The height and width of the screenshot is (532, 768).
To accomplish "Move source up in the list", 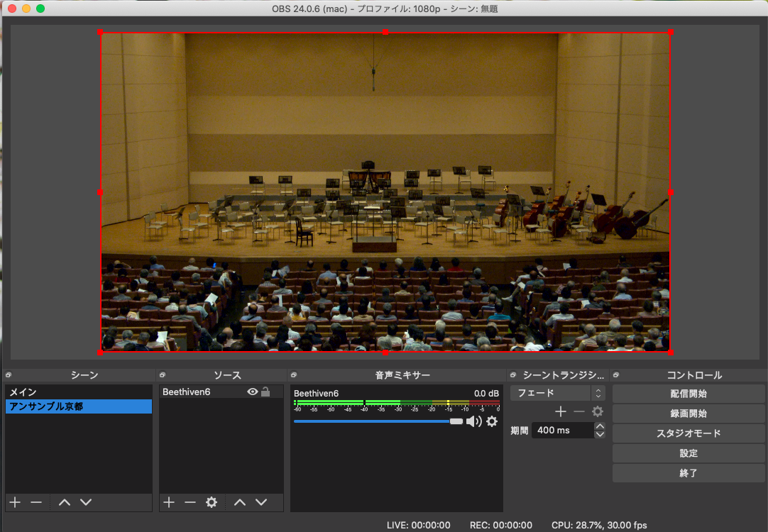I will click(x=239, y=502).
